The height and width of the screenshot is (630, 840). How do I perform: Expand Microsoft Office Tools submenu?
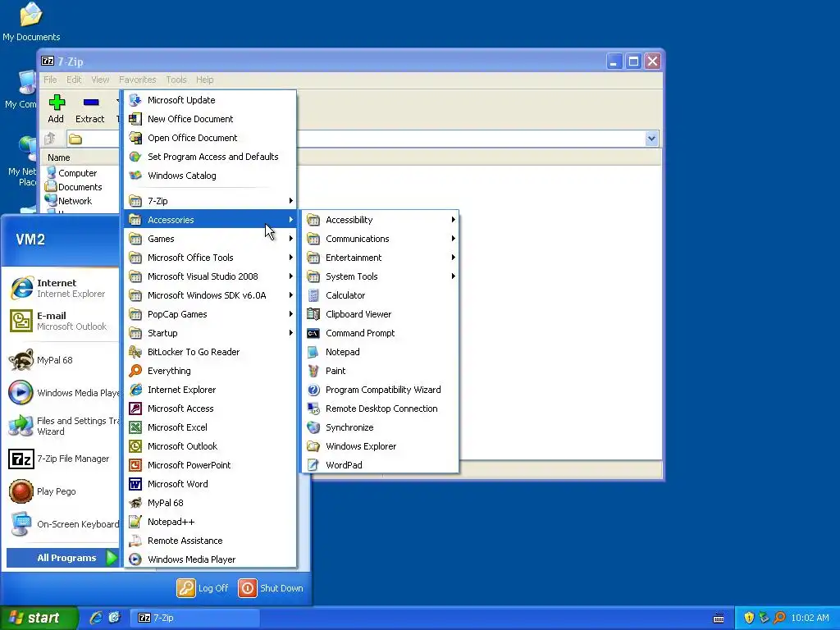(210, 257)
